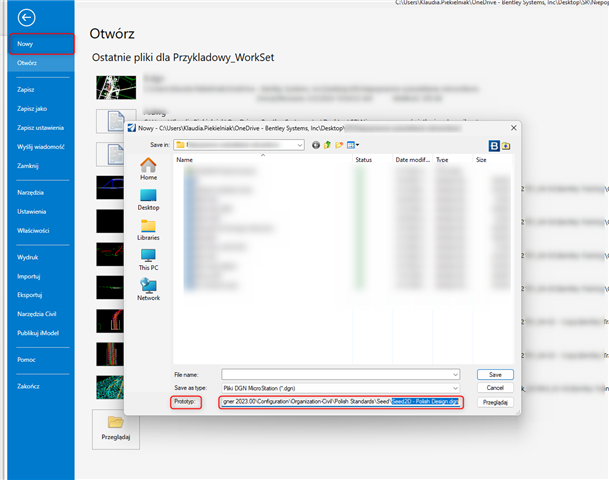Open 'Publikuj iModel' in the sidebar

(x=38, y=333)
